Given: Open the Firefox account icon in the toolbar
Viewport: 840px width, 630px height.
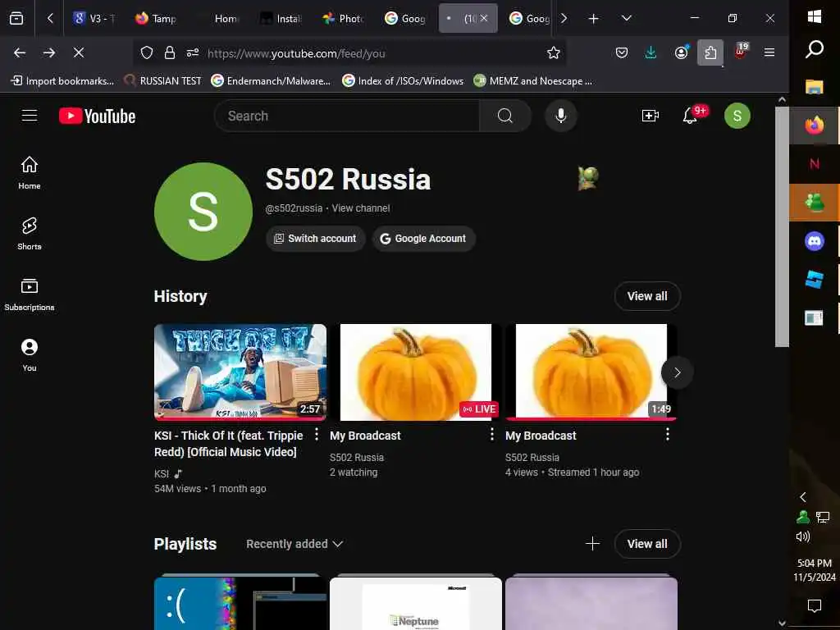Looking at the screenshot, I should [x=681, y=52].
